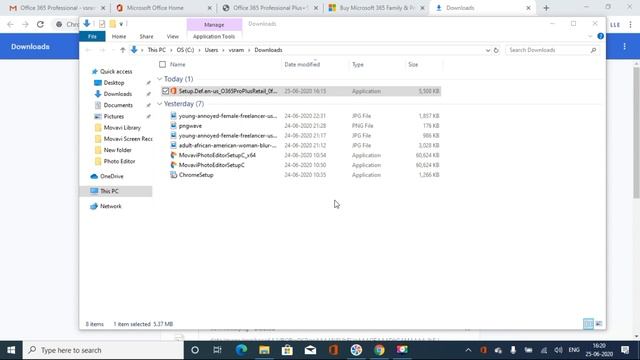Open File Explorer help icon
Image resolution: width=640 pixels, height=360 pixels.
[x=600, y=36]
